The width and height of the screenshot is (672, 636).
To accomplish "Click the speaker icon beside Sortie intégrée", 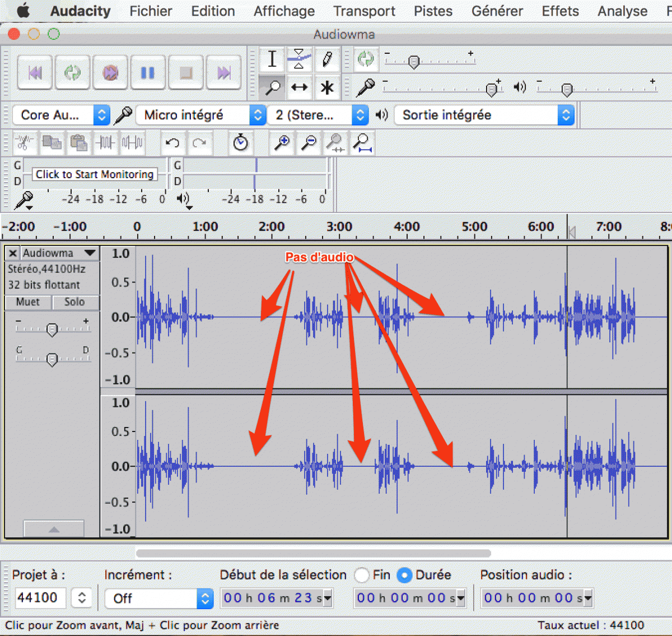I will (382, 115).
